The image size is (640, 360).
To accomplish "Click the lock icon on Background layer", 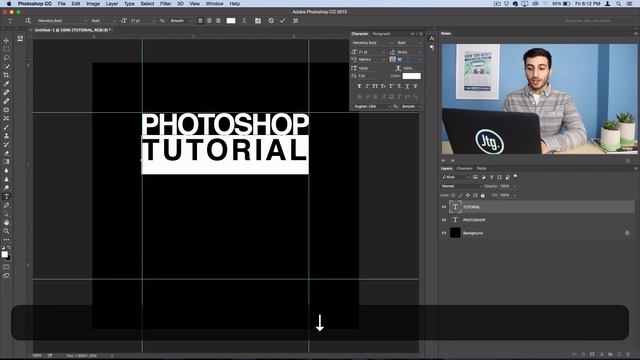I will coord(627,233).
